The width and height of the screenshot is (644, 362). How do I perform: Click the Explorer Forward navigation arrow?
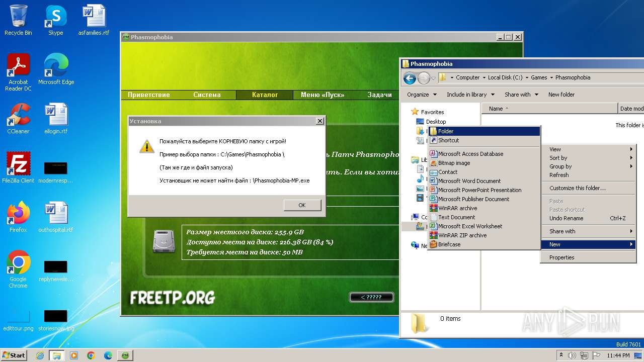pyautogui.click(x=424, y=78)
